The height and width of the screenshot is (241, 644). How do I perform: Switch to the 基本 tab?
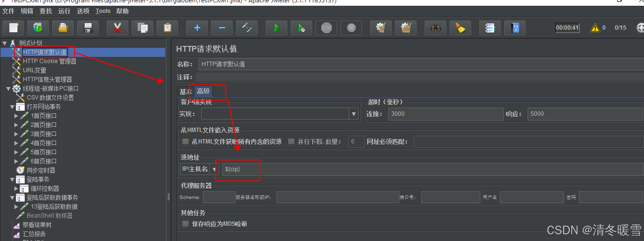click(186, 92)
